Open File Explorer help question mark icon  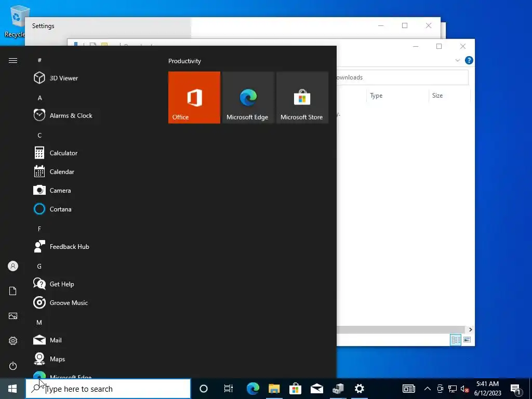pyautogui.click(x=469, y=60)
